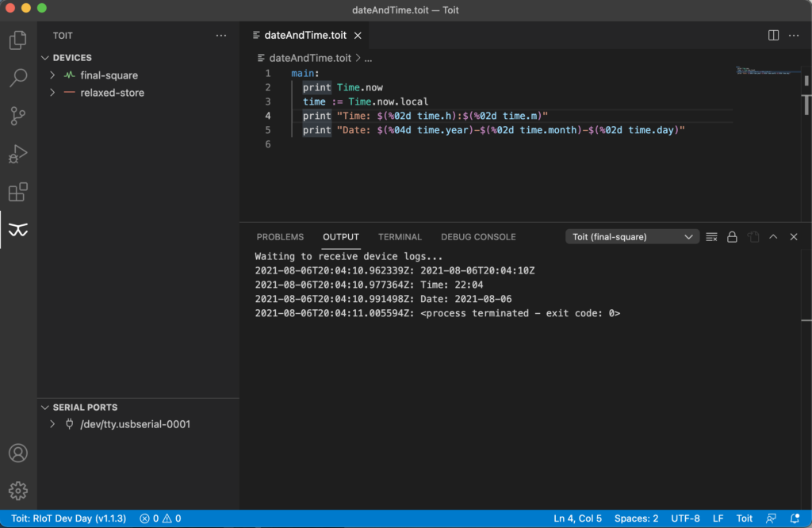Screen dimensions: 812x528
Task: Select the Toit view icon in activity bar
Action: click(18, 230)
